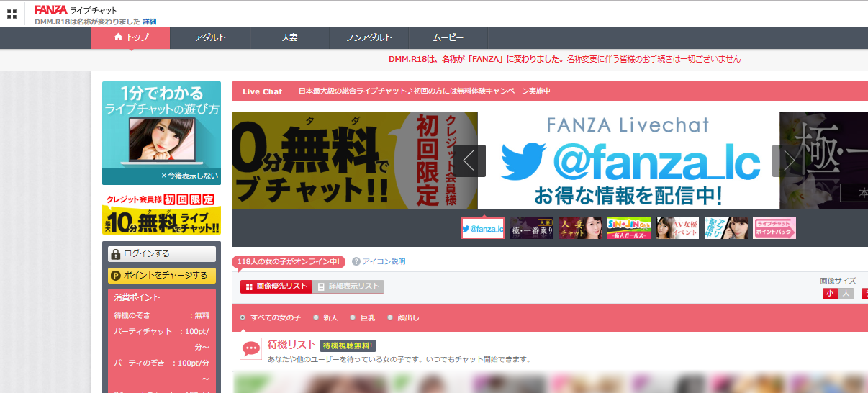Image resolution: width=868 pixels, height=393 pixels.
Task: Open the 最大10分無料 credit member banner
Action: click(x=161, y=214)
